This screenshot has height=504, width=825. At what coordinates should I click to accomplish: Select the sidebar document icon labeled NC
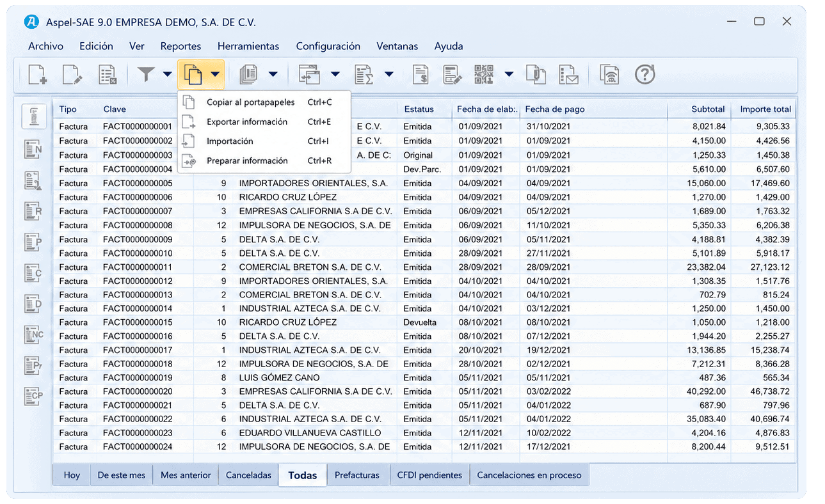point(34,335)
